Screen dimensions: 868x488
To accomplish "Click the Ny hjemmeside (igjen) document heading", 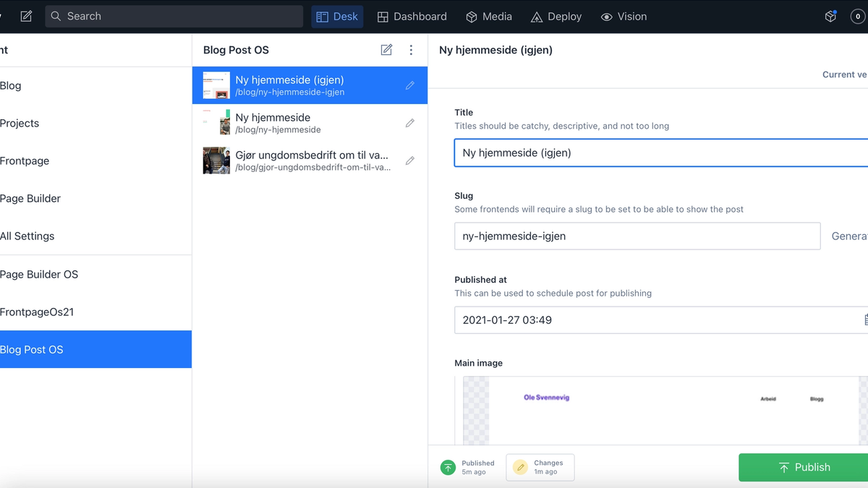I will point(496,50).
